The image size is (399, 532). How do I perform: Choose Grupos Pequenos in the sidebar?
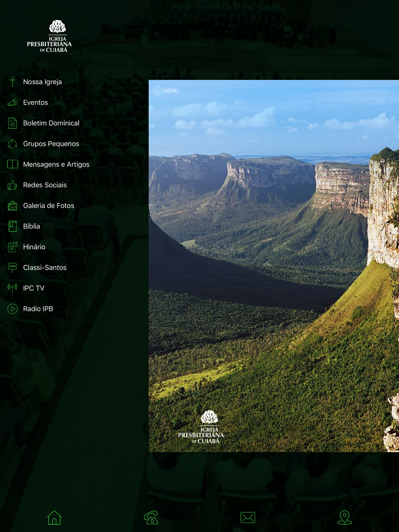click(x=51, y=144)
